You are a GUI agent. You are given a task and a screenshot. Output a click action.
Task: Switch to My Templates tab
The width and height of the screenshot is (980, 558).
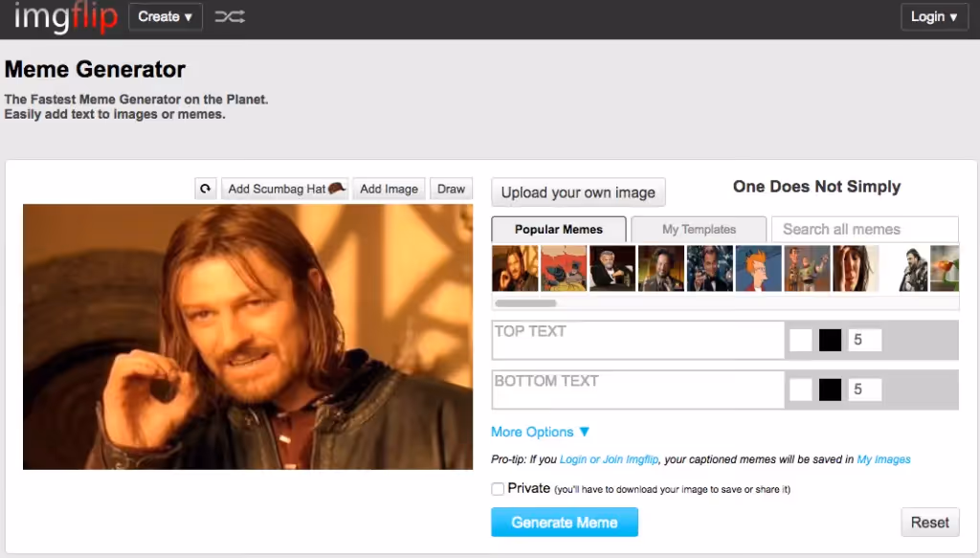[x=699, y=230]
